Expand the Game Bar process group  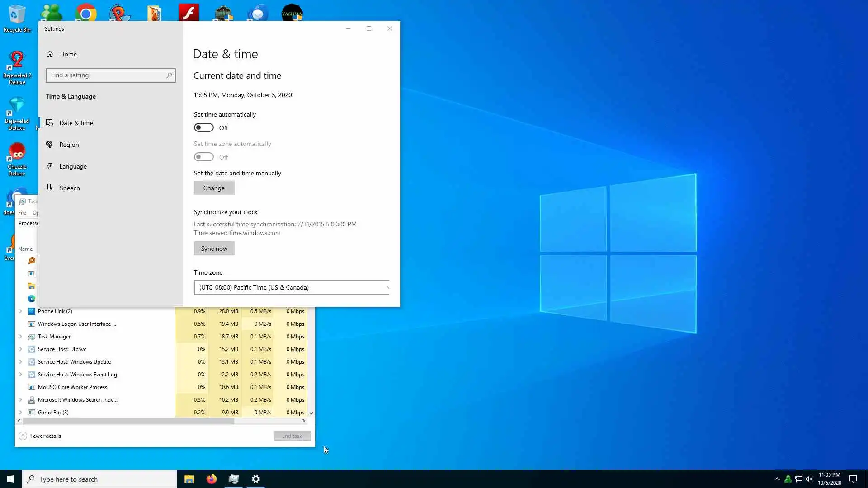[x=20, y=413]
